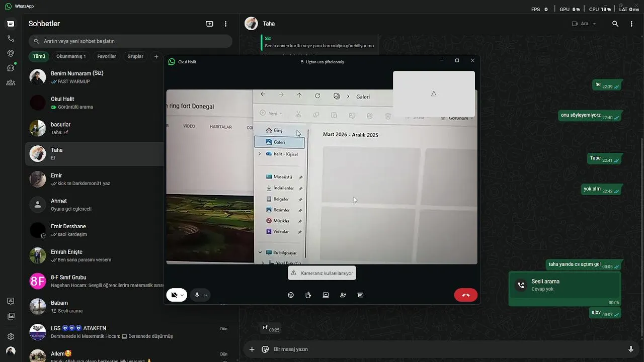Open the 8-F Sınıf Grubu chat
The height and width of the screenshot is (362, 644).
point(95,281)
